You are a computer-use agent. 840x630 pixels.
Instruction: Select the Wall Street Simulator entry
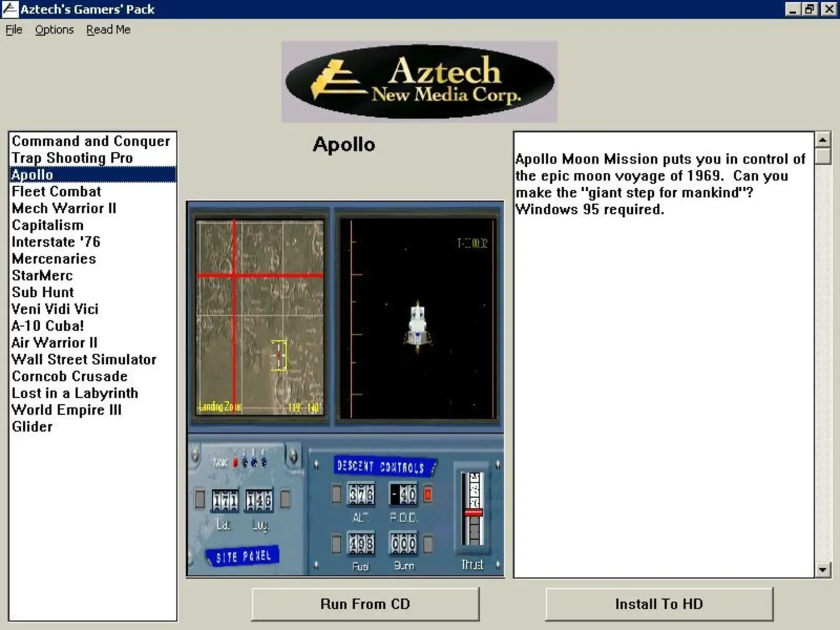[x=84, y=359]
